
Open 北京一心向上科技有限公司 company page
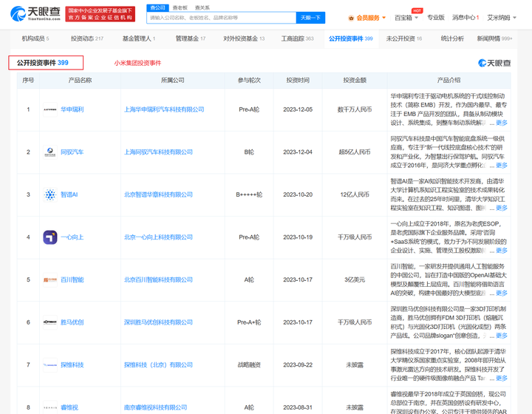click(158, 237)
